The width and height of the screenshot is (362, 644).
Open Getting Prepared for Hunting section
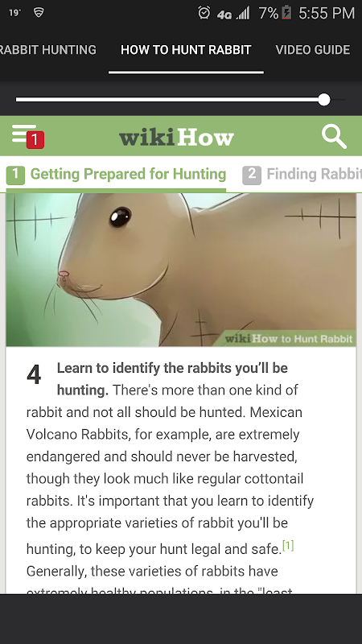tap(128, 174)
